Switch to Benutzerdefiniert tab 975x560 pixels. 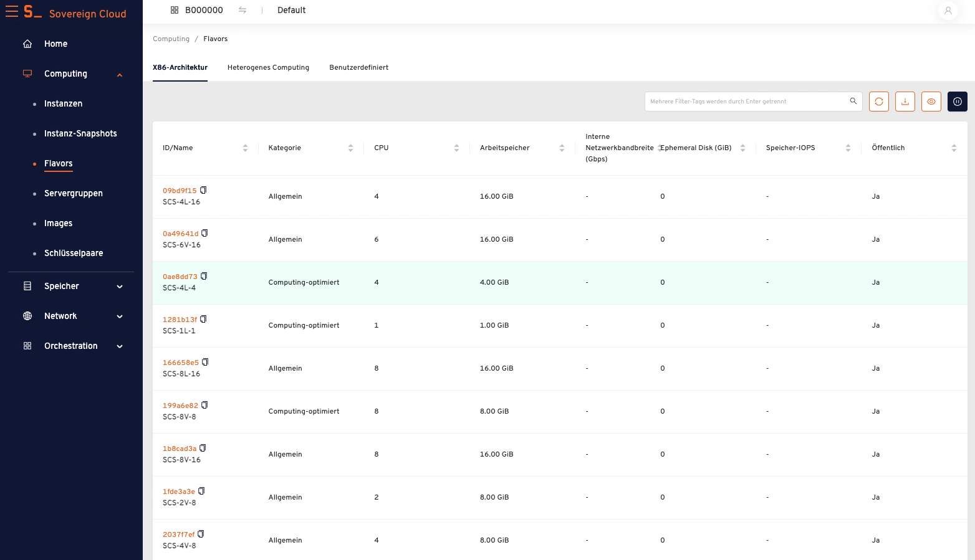(359, 67)
